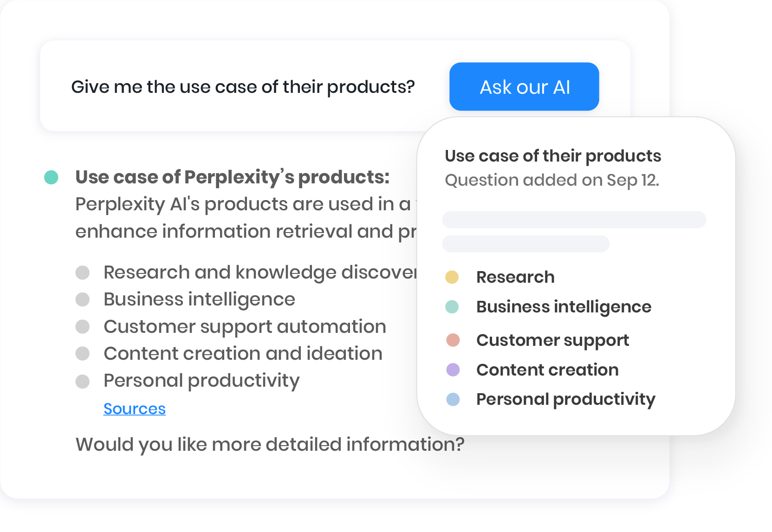Click the Ask our AI button

524,87
